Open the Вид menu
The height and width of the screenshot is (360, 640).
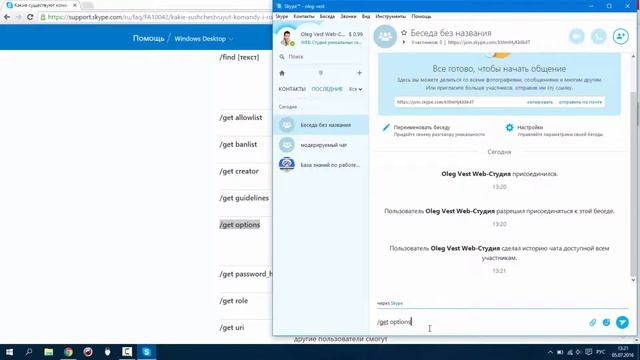pyautogui.click(x=366, y=16)
